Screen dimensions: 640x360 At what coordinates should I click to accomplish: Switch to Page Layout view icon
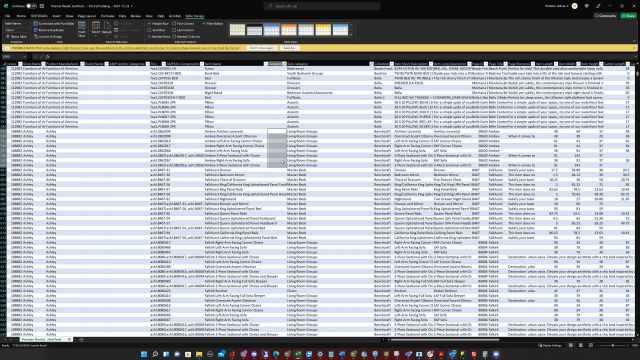point(581,345)
